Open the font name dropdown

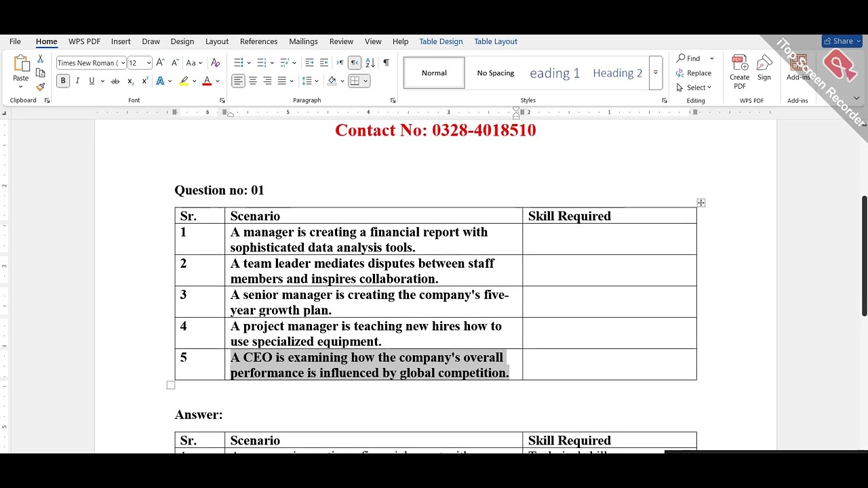(x=123, y=63)
